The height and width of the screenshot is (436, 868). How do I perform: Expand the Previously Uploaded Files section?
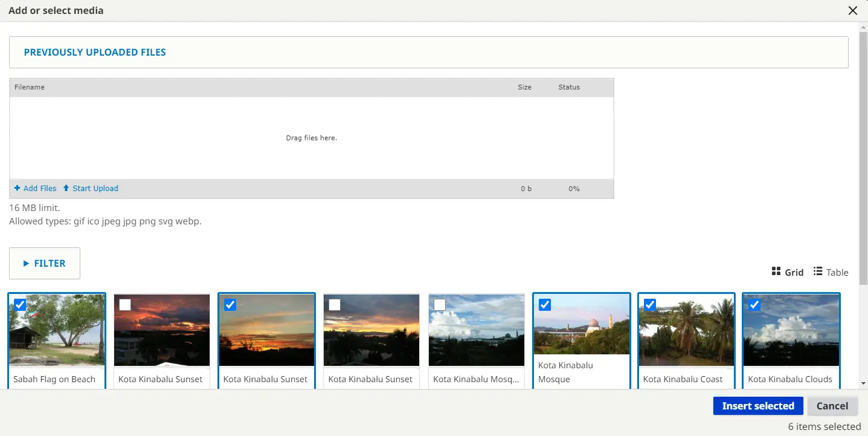coord(95,53)
